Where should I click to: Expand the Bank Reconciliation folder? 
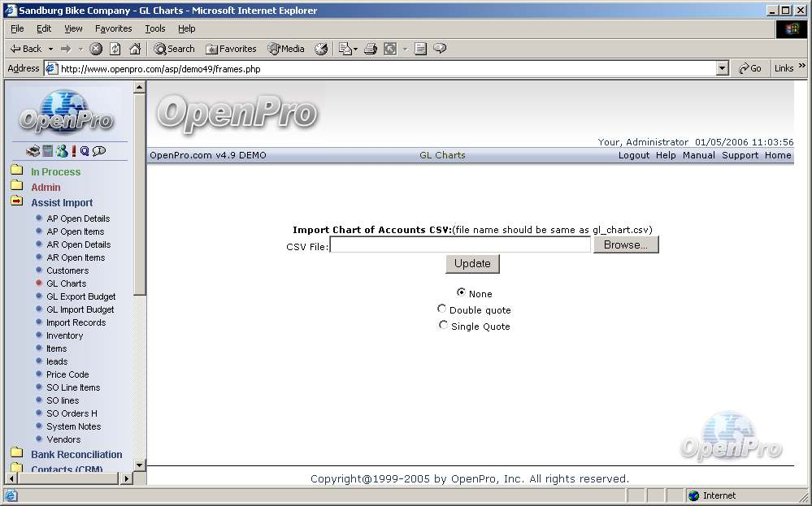click(x=16, y=454)
